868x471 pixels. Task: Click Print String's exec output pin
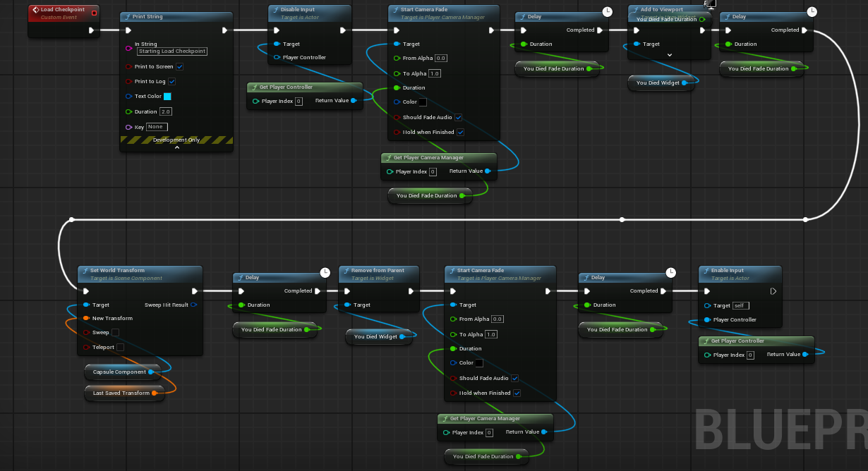[x=224, y=30]
